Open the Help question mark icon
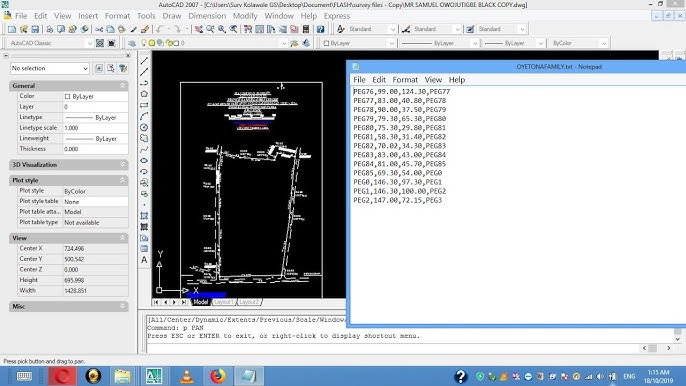 (x=321, y=29)
